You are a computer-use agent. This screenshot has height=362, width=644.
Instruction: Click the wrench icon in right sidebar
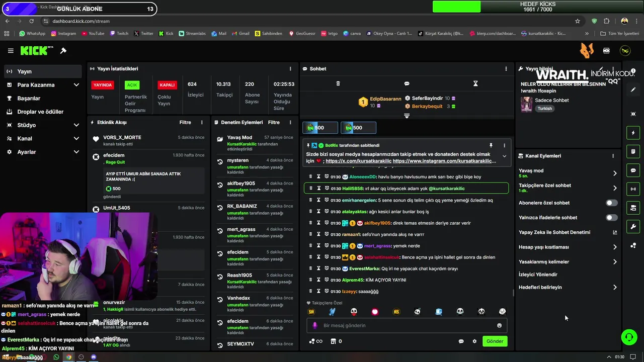pyautogui.click(x=633, y=226)
